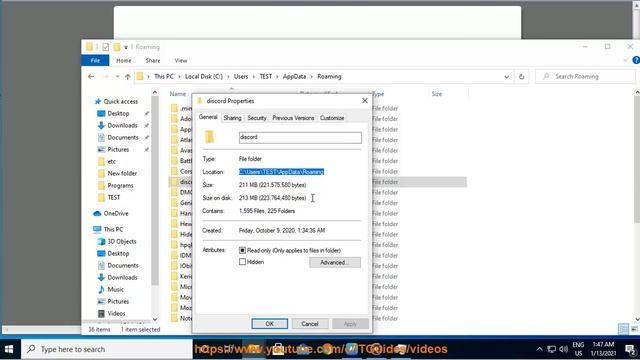Click the Search Roaming box
The width and height of the screenshot is (640, 360).
point(585,76)
